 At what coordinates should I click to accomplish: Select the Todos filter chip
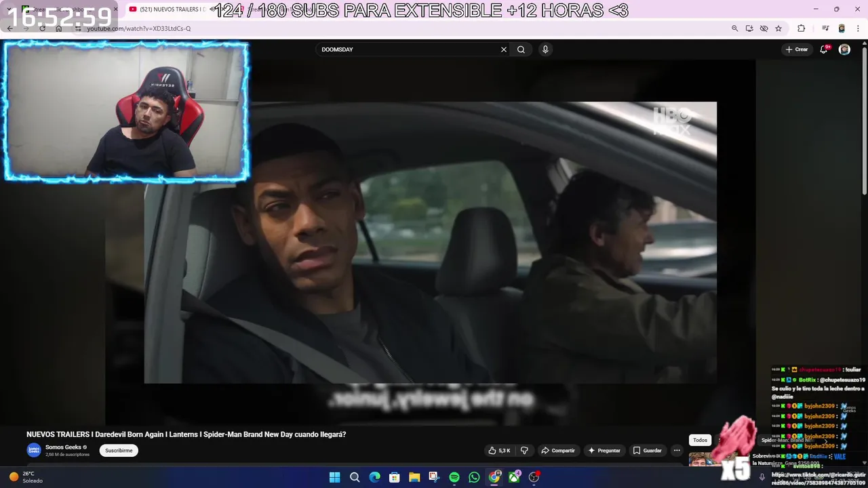[700, 440]
